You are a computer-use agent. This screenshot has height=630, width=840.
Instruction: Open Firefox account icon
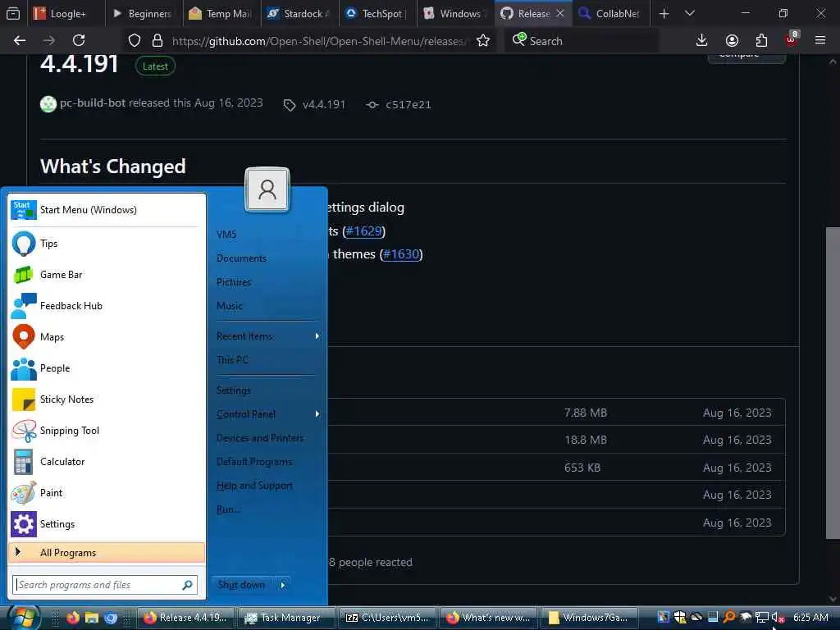pyautogui.click(x=732, y=41)
